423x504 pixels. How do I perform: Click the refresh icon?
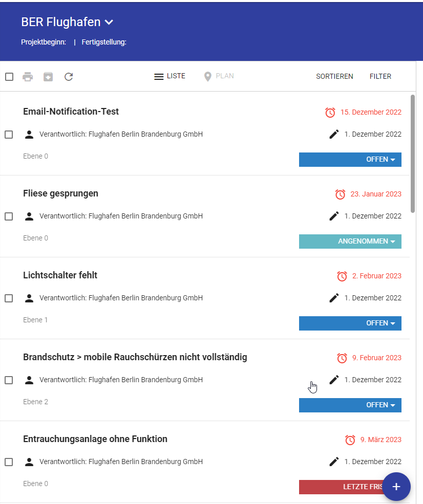coord(69,77)
